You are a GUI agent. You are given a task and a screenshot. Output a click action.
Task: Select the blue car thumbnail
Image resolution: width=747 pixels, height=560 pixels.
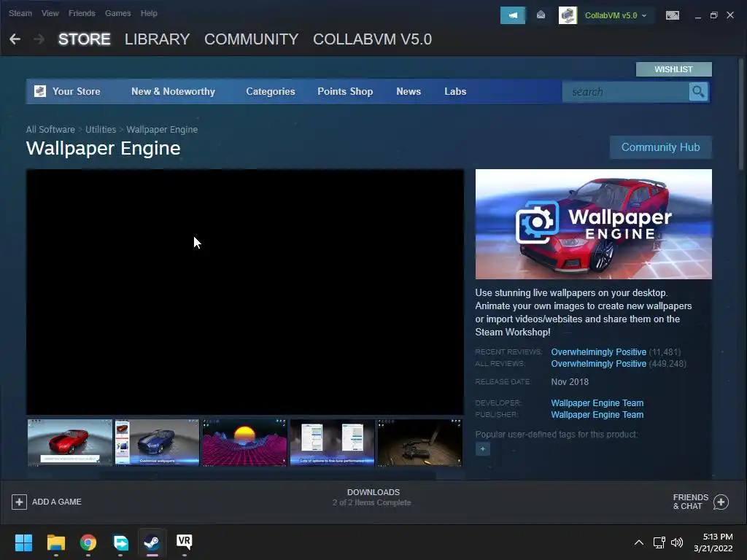coord(157,443)
